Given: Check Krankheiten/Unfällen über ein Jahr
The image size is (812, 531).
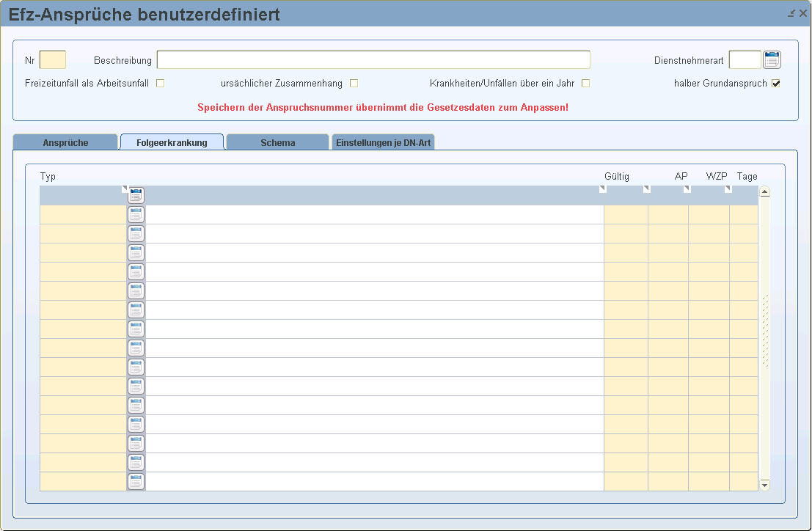Looking at the screenshot, I should (x=585, y=83).
